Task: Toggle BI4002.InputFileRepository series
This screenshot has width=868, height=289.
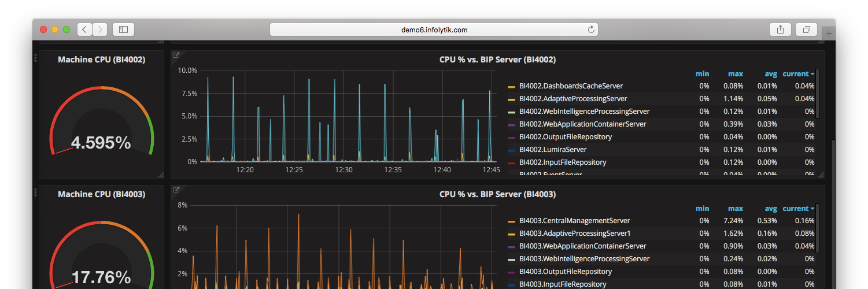Action: [563, 162]
